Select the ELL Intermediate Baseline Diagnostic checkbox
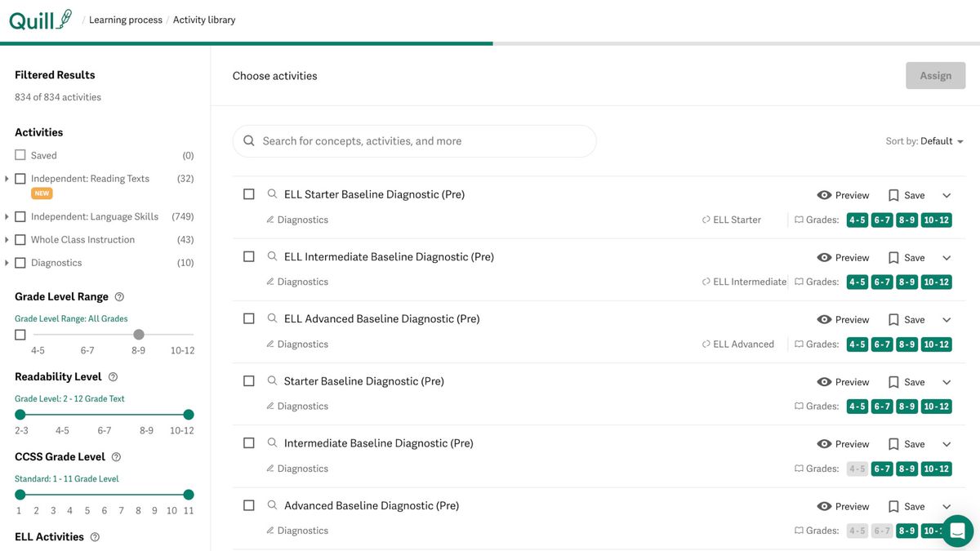The image size is (980, 551). (249, 256)
